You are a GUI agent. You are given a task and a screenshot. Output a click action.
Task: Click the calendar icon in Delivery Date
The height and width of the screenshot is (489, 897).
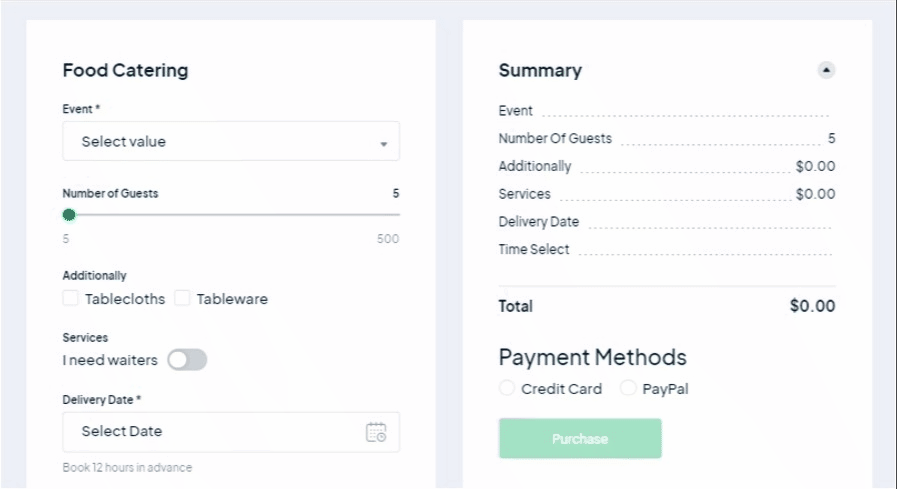click(x=376, y=432)
